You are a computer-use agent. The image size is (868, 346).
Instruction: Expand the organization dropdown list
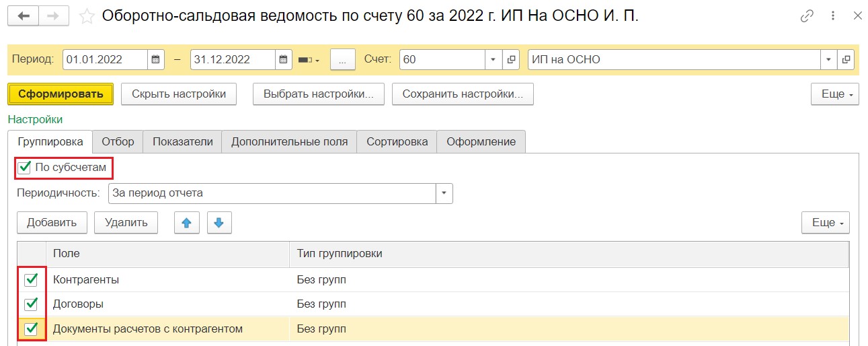(828, 59)
